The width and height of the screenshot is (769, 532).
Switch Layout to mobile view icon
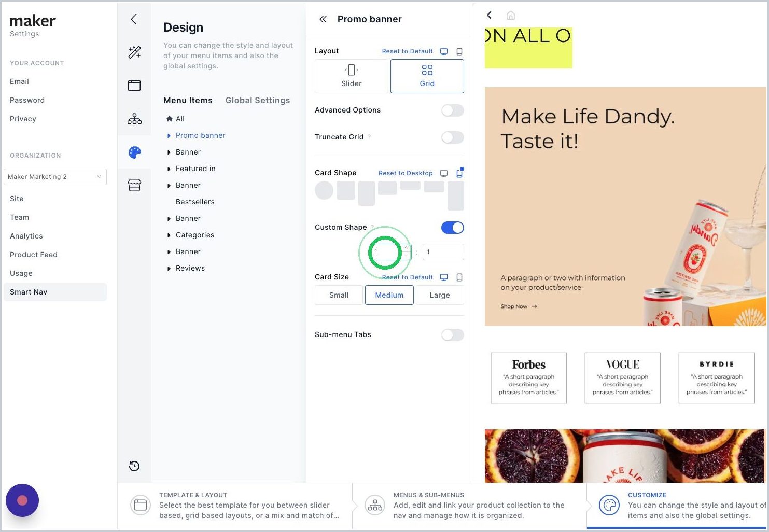[459, 52]
